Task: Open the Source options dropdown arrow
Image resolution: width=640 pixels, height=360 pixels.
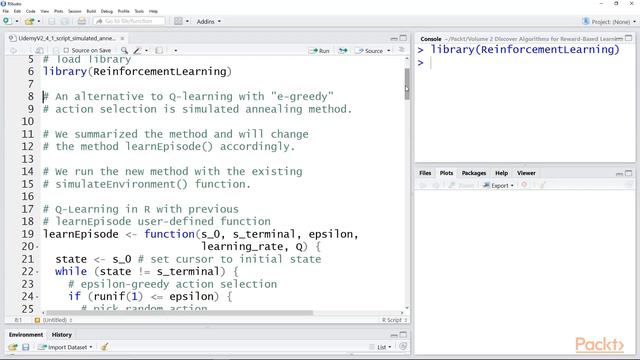Action: 389,51
